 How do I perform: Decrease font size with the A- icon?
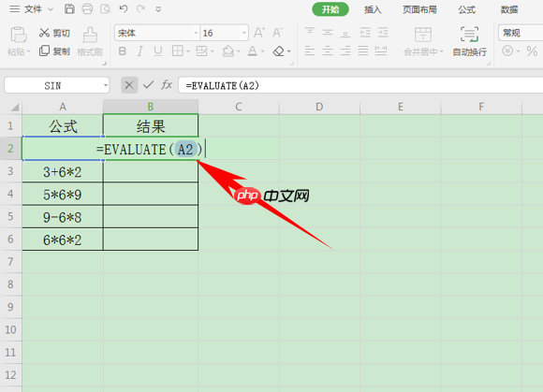pos(278,33)
